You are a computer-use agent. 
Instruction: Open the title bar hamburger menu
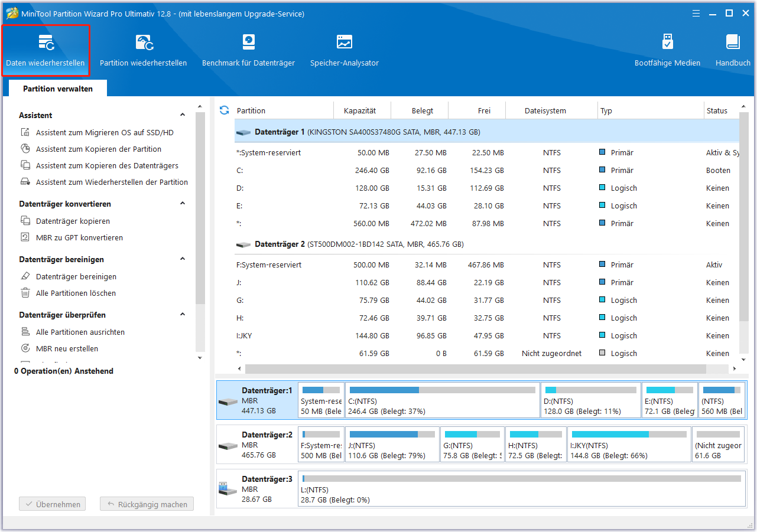coord(697,12)
